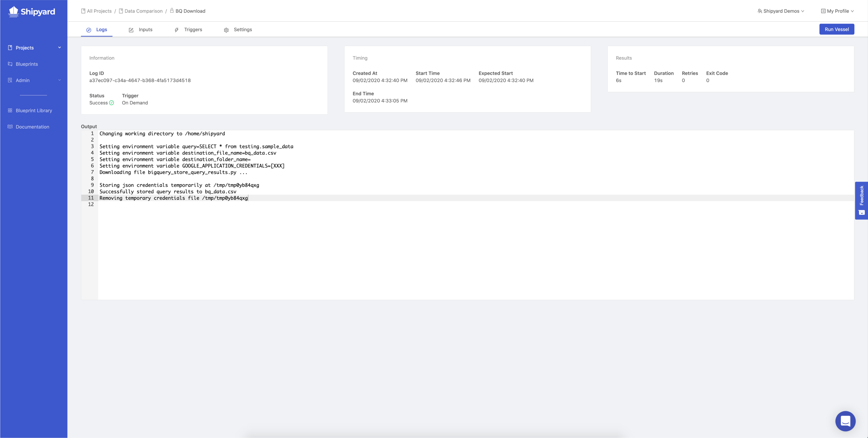
Task: Click the Documentation book icon
Action: [x=10, y=127]
